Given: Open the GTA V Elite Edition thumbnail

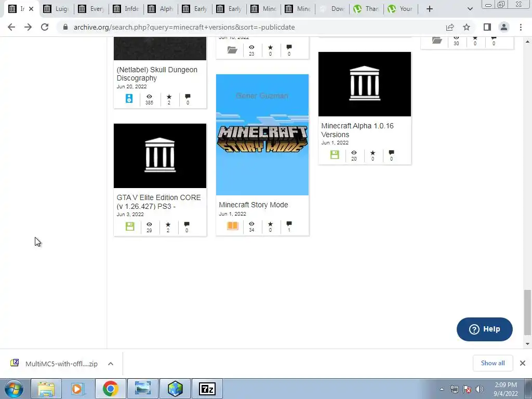Looking at the screenshot, I should pos(160,156).
